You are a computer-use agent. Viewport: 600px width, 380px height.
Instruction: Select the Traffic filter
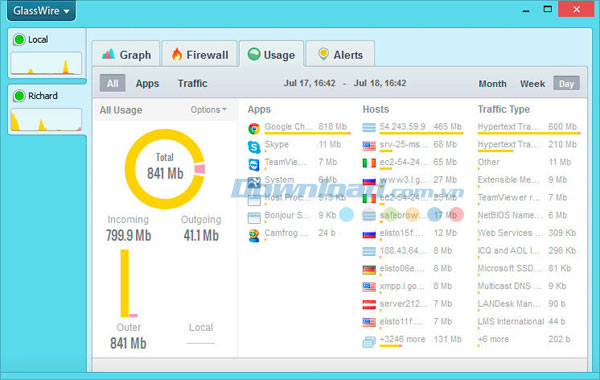192,83
